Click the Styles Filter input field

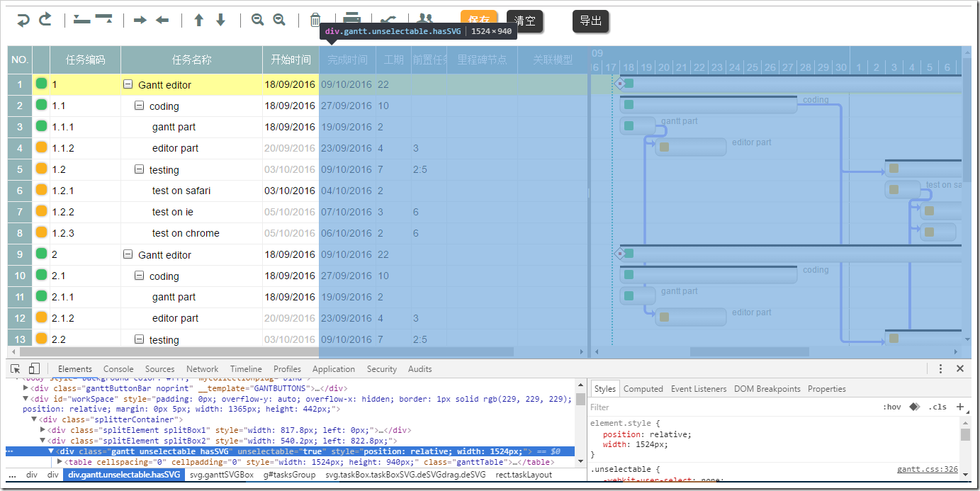point(732,407)
